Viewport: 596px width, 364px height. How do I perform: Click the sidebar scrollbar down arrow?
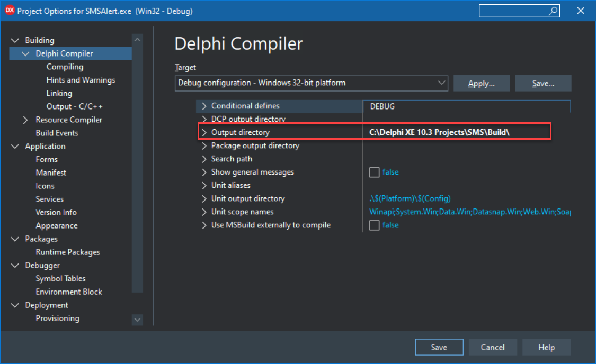click(137, 320)
